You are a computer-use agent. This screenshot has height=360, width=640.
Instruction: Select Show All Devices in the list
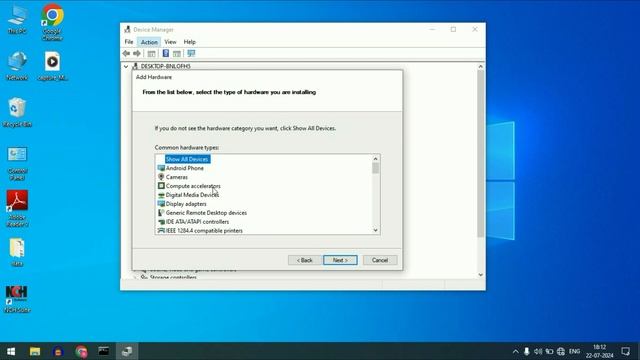coord(187,159)
